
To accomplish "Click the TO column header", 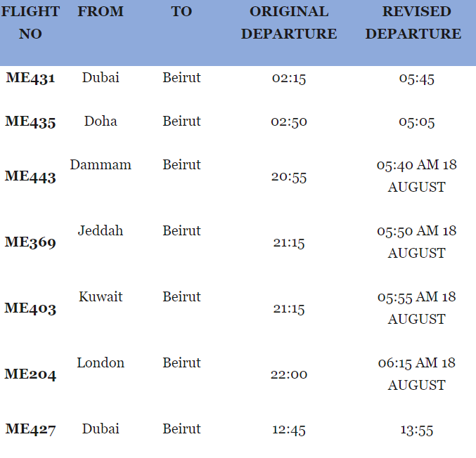I will pos(181,11).
